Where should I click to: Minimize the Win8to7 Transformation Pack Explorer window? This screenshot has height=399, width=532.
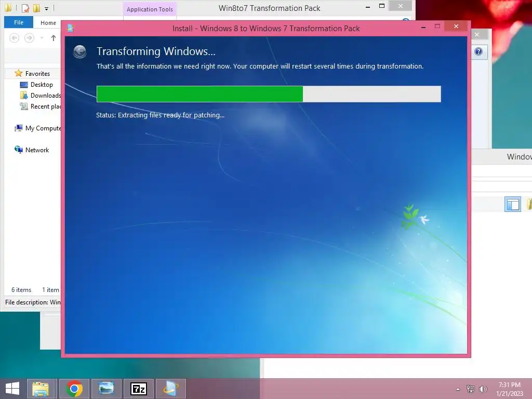click(368, 7)
